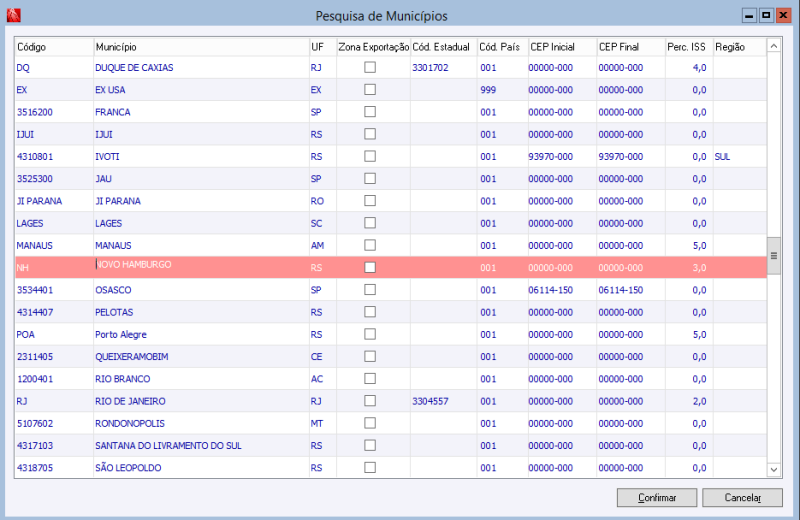Sort by the Código column header
Screen dimensions: 800x520
(x=54, y=47)
